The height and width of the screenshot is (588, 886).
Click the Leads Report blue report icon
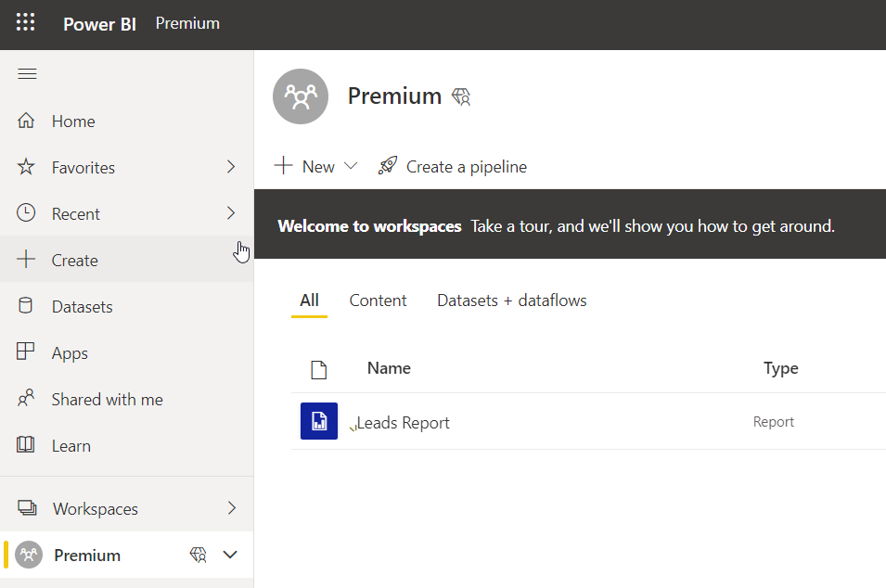click(319, 421)
